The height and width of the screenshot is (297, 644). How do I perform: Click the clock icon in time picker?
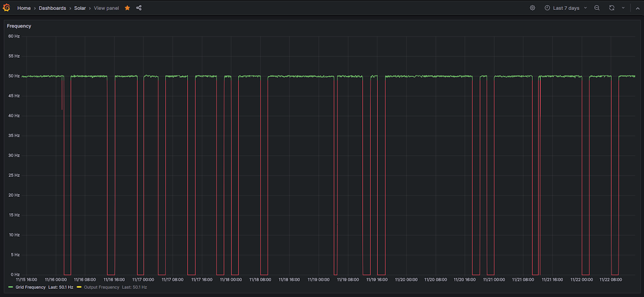(x=547, y=8)
